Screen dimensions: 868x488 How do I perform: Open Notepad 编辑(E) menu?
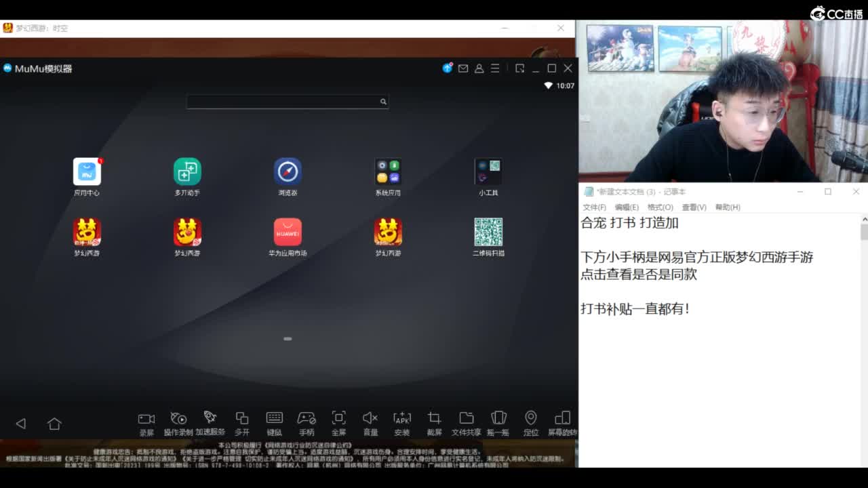627,207
